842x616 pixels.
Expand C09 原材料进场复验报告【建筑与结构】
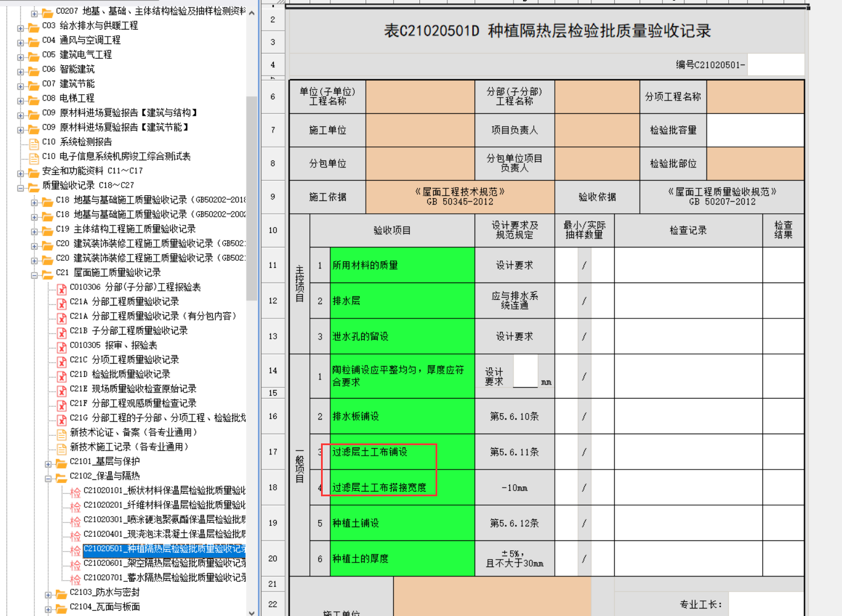[20, 115]
